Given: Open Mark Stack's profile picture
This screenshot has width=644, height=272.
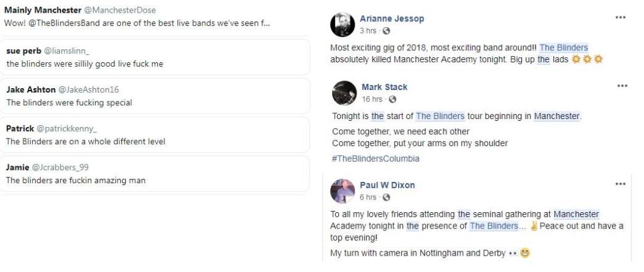Looking at the screenshot, I should coord(345,93).
